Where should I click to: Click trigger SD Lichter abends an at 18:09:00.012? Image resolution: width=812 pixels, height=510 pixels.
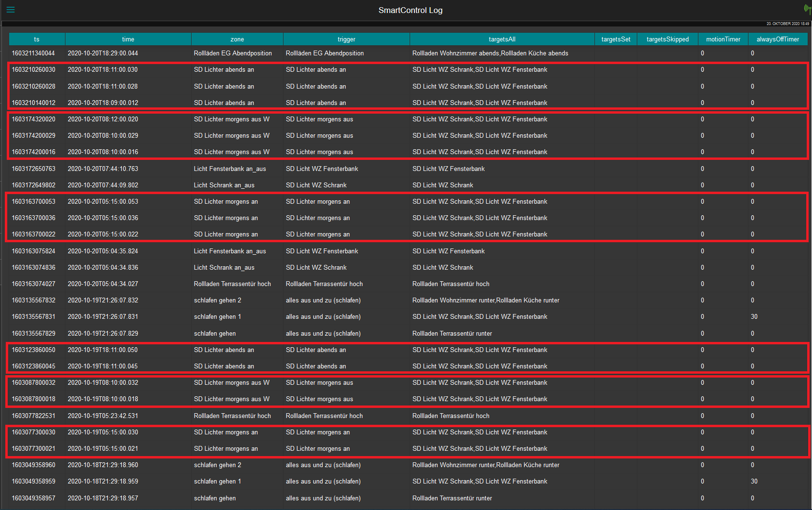coord(315,103)
